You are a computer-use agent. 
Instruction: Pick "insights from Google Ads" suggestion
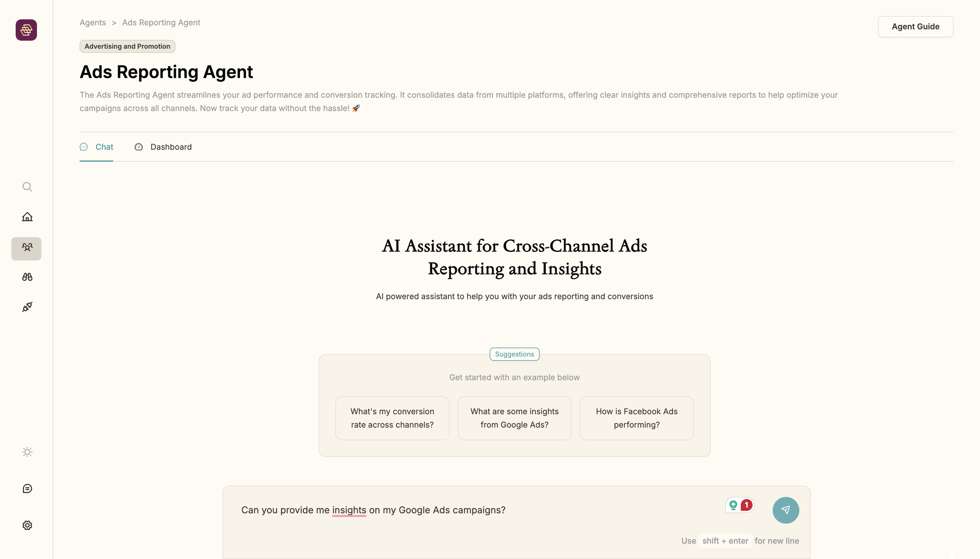(x=514, y=418)
